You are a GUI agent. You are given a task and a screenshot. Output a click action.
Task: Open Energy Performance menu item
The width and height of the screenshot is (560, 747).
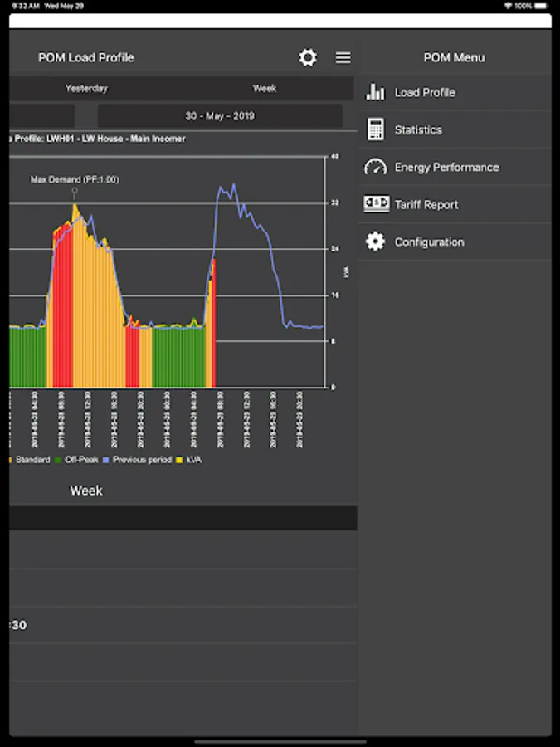[x=455, y=167]
